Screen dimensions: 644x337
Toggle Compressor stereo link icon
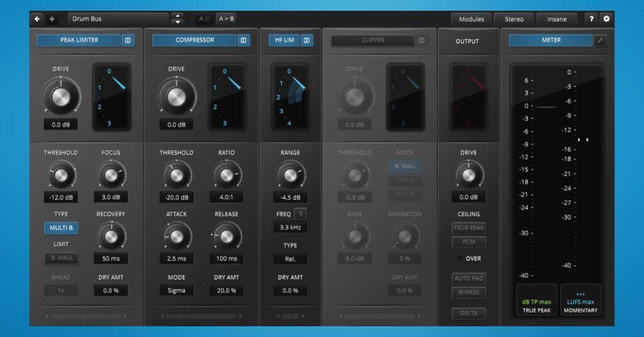point(243,40)
